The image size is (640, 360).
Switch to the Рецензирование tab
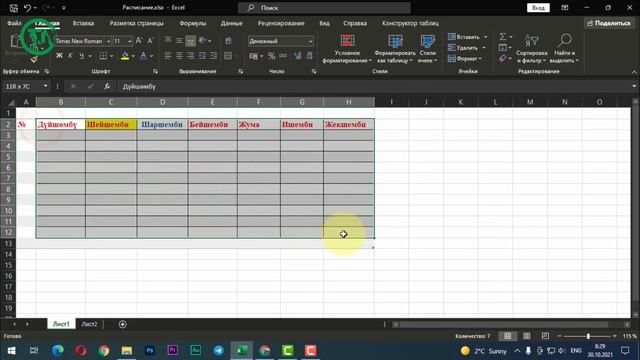pyautogui.click(x=281, y=23)
